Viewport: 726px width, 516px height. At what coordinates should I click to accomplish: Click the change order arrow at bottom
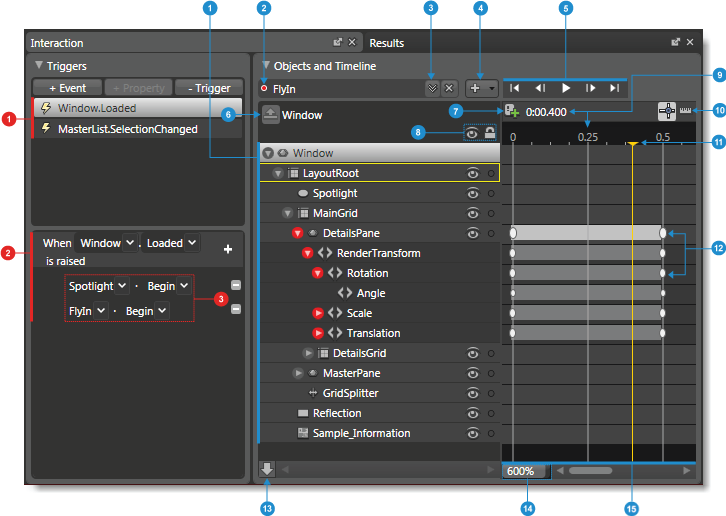(267, 469)
